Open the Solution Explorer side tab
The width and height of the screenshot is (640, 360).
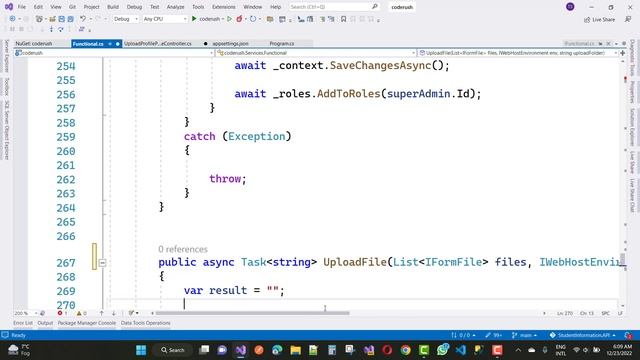tap(632, 127)
